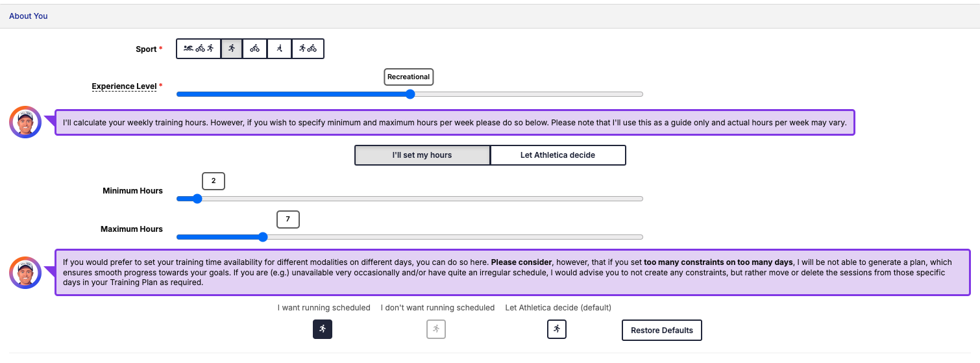
Task: Click the underlined Experience Level label
Action: 124,86
